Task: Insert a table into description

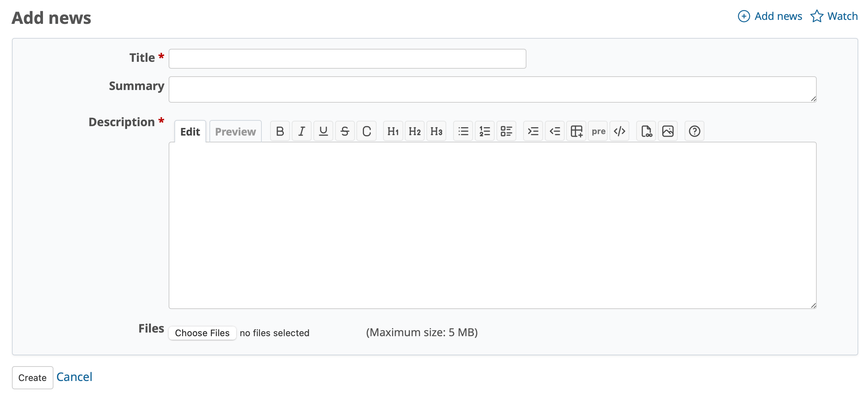Action: tap(576, 131)
